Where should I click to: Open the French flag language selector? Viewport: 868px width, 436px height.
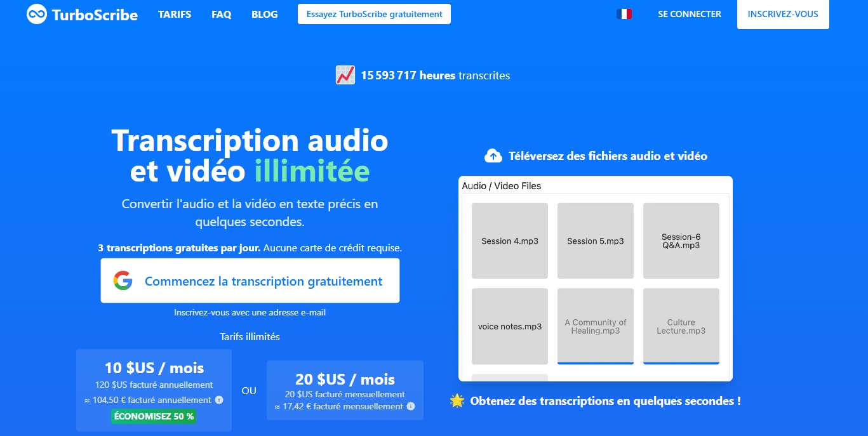(x=624, y=14)
